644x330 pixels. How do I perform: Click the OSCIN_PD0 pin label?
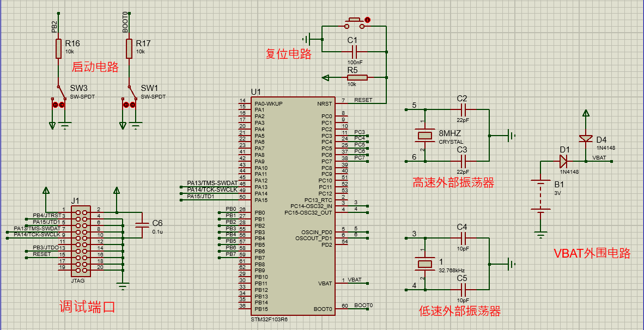point(315,232)
